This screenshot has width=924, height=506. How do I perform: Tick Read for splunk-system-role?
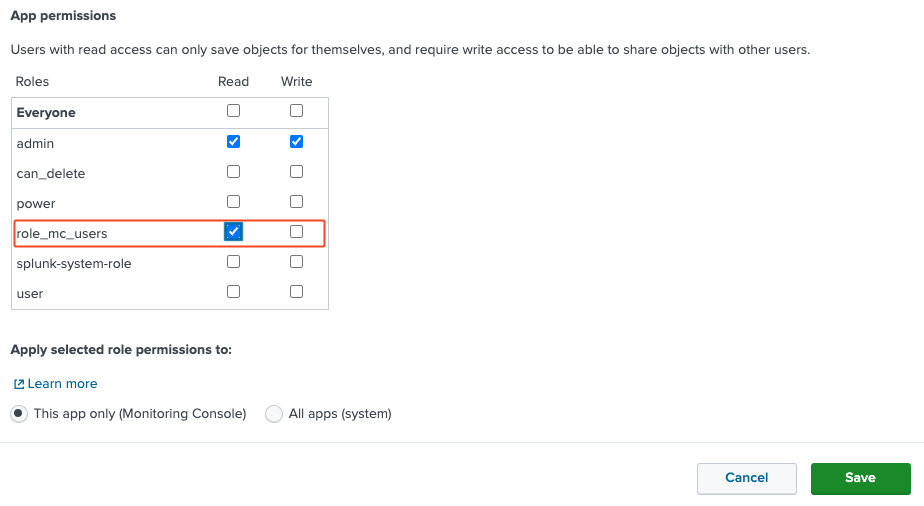233,262
